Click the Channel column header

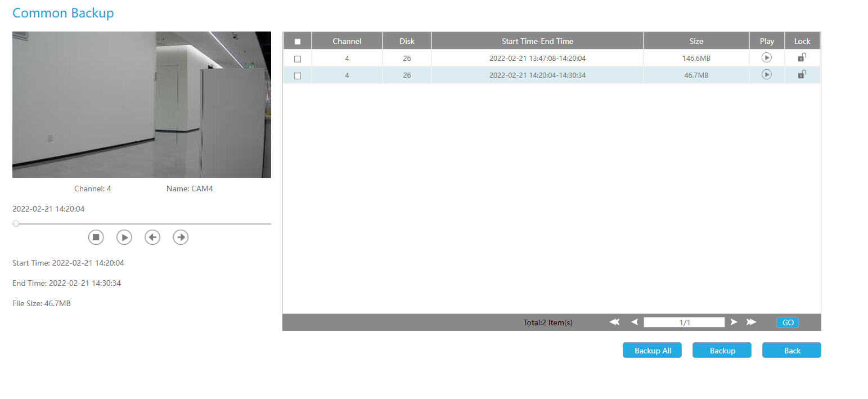347,41
